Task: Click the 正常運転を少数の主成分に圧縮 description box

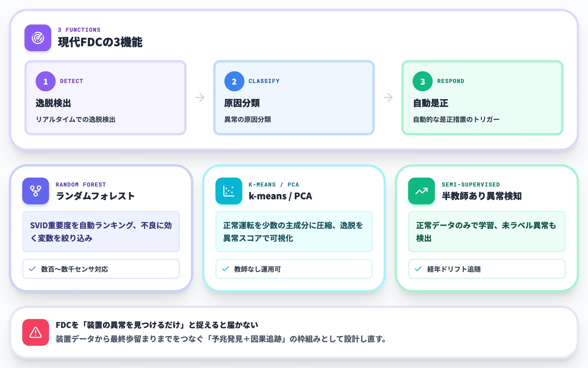Action: (x=294, y=232)
